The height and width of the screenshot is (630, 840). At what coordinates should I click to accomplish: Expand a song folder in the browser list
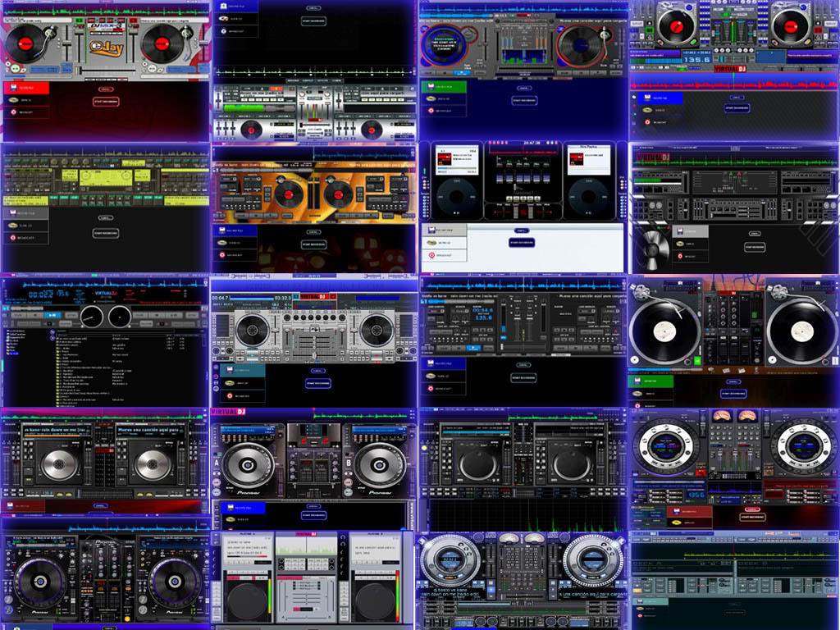(58, 361)
